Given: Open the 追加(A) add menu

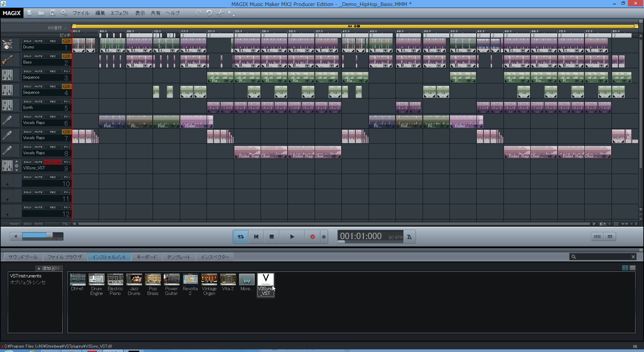Looking at the screenshot, I should (x=49, y=268).
